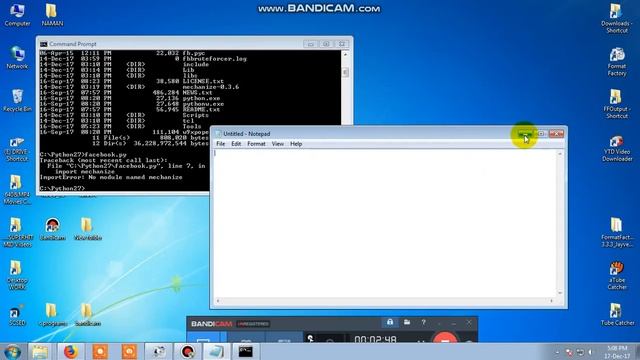Open Notepad Edit menu
This screenshot has height=360, width=640.
236,144
